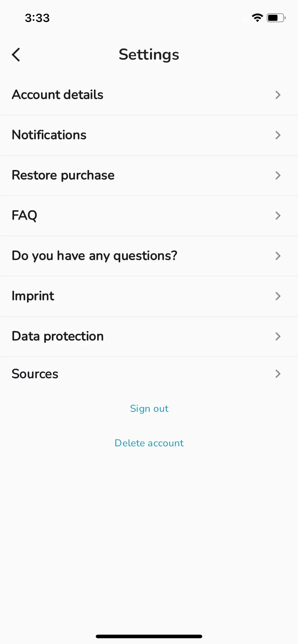The width and height of the screenshot is (298, 644).
Task: Open Do you have any questions?
Action: coord(149,256)
